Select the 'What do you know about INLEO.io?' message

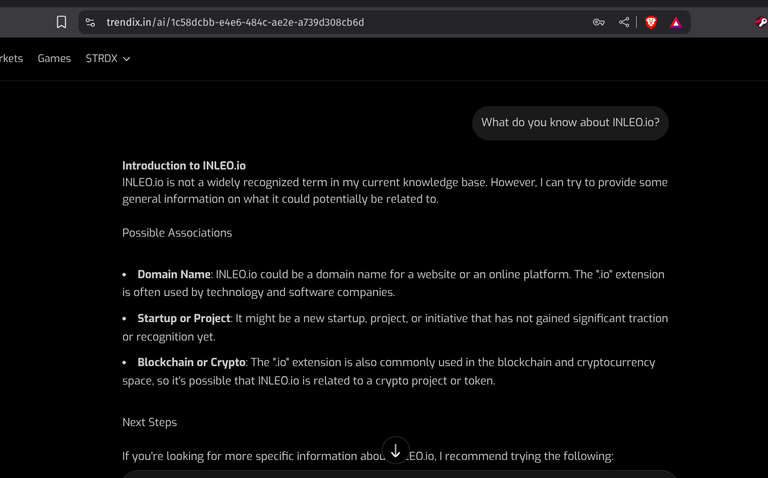pos(570,122)
